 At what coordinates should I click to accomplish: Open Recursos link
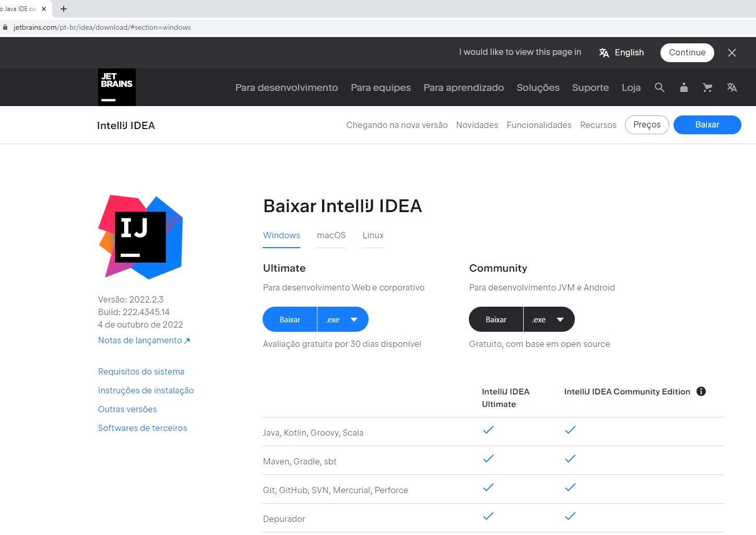[598, 125]
